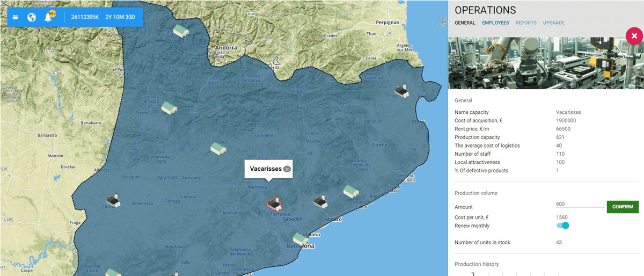Open the hamburger main menu
Screen dimensions: 644x276
[x=16, y=17]
